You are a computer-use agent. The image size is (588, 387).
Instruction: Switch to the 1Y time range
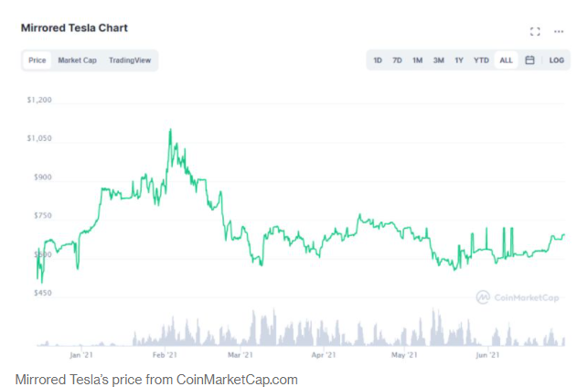(459, 60)
